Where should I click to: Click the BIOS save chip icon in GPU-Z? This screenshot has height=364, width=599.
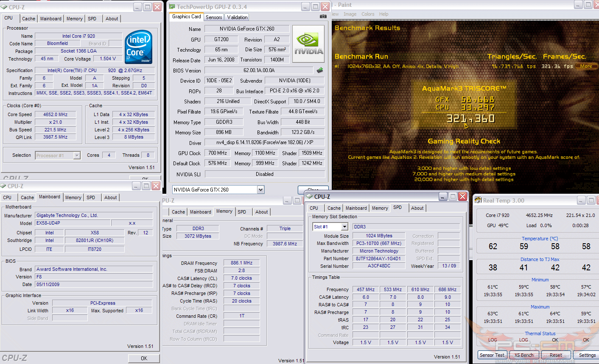click(x=320, y=70)
